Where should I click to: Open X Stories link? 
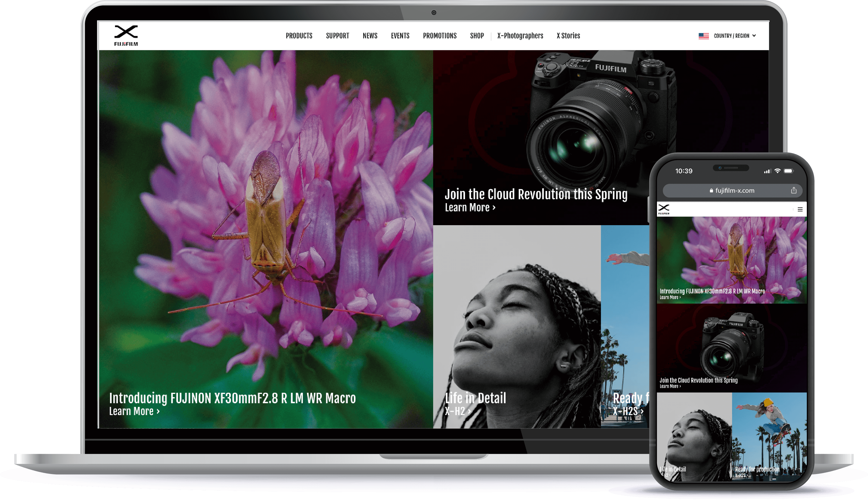568,36
